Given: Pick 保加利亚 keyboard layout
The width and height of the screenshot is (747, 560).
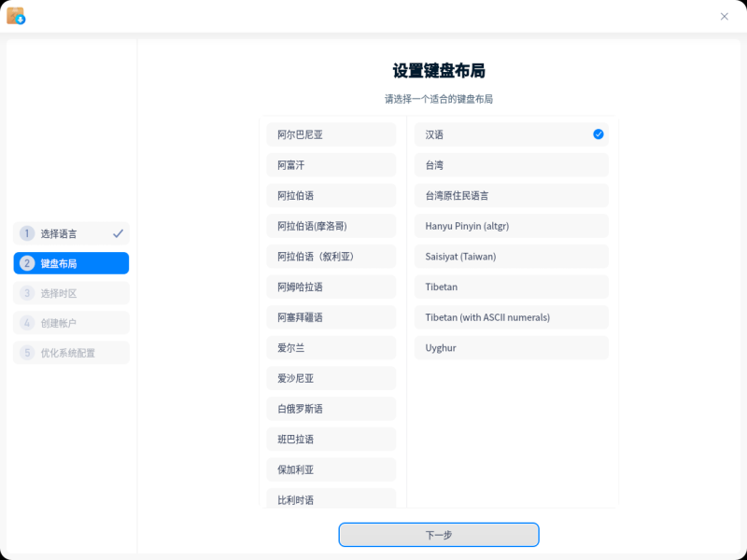Looking at the screenshot, I should point(331,470).
